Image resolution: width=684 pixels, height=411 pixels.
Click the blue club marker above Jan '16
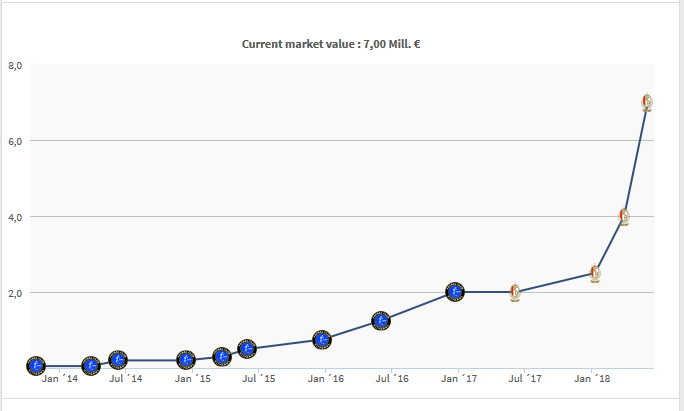click(x=322, y=340)
